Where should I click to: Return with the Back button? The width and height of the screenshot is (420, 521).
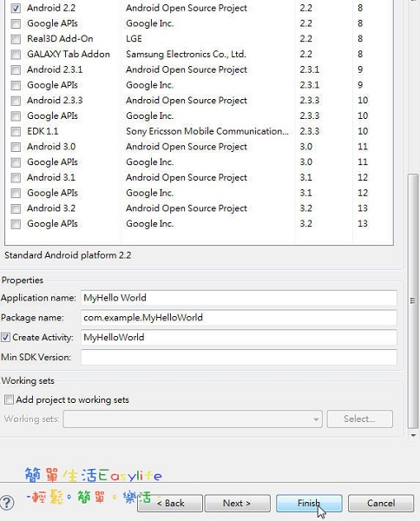pyautogui.click(x=170, y=503)
